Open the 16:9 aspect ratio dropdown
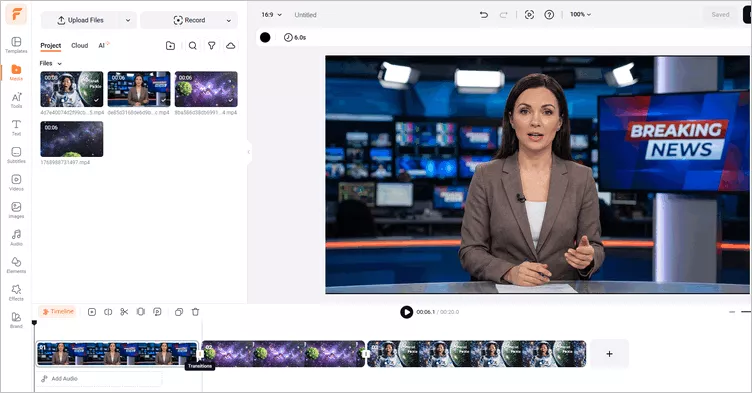The height and width of the screenshot is (393, 752). coord(271,15)
